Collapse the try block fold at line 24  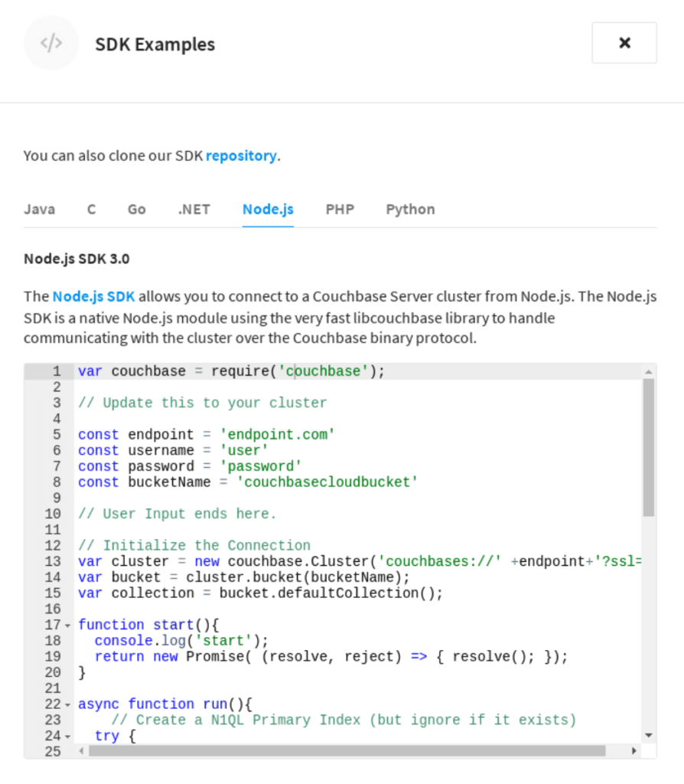pos(67,736)
